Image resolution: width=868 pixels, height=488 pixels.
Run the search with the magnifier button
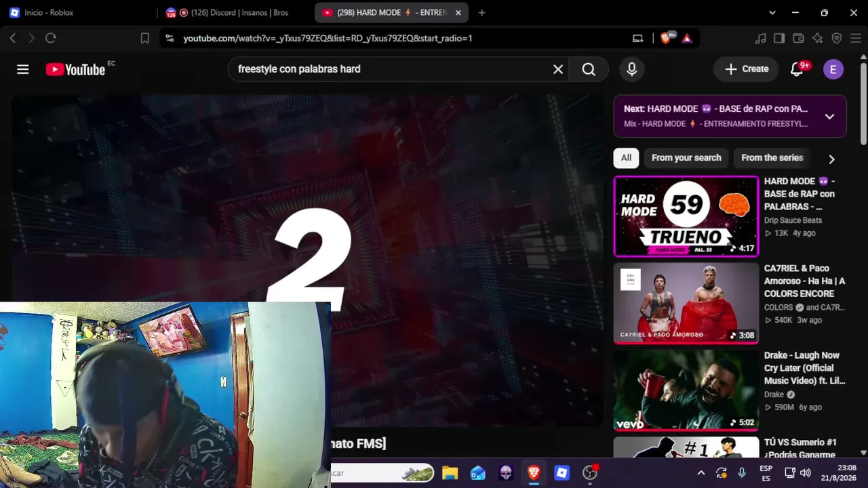pyautogui.click(x=589, y=69)
